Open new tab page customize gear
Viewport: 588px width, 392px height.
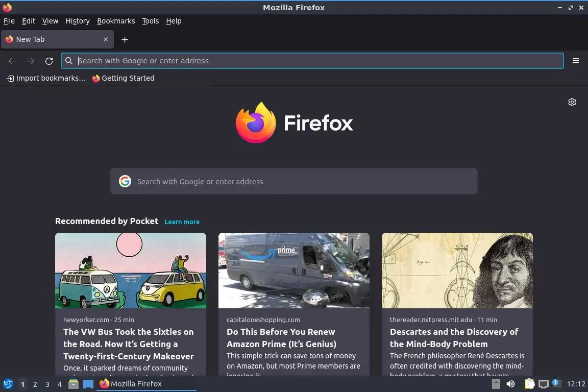(x=572, y=102)
